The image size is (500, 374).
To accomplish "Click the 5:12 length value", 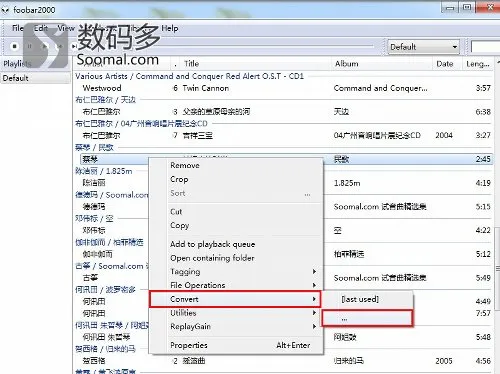I will tap(483, 254).
